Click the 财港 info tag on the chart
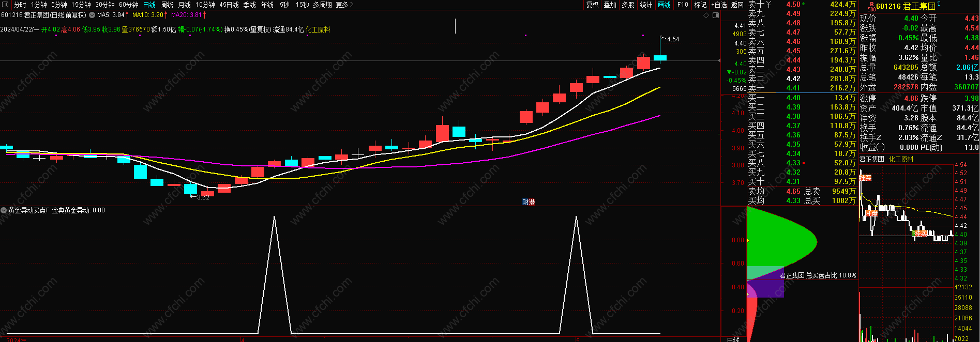 click(529, 202)
